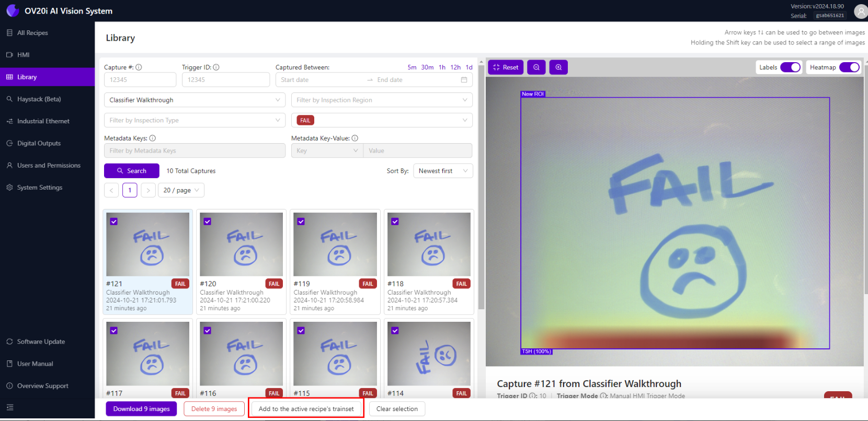The image size is (868, 421).
Task: Open the 20 / page size dropdown
Action: 181,190
